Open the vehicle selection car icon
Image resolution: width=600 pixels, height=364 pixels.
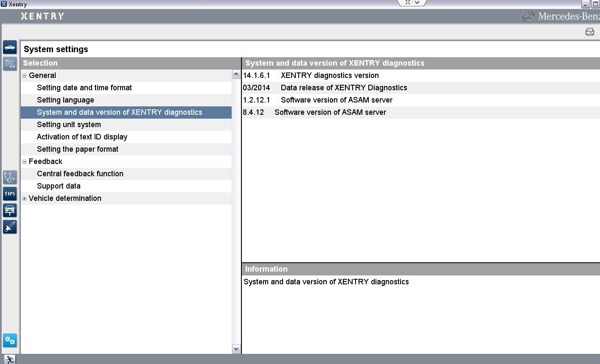[x=10, y=47]
